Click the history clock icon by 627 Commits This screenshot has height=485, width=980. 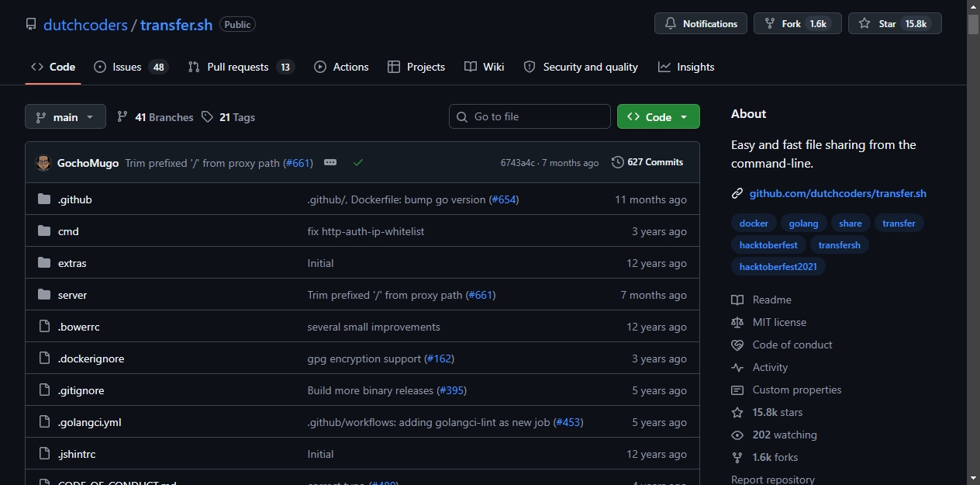(618, 162)
